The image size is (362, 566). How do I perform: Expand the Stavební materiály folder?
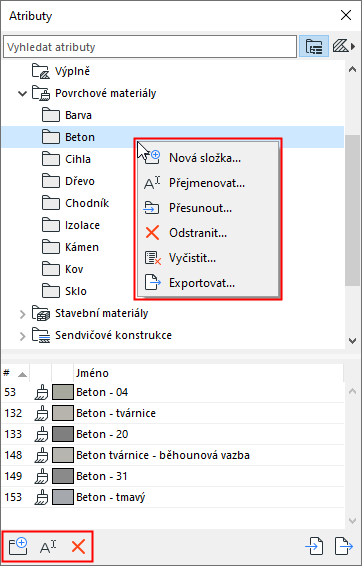22,314
